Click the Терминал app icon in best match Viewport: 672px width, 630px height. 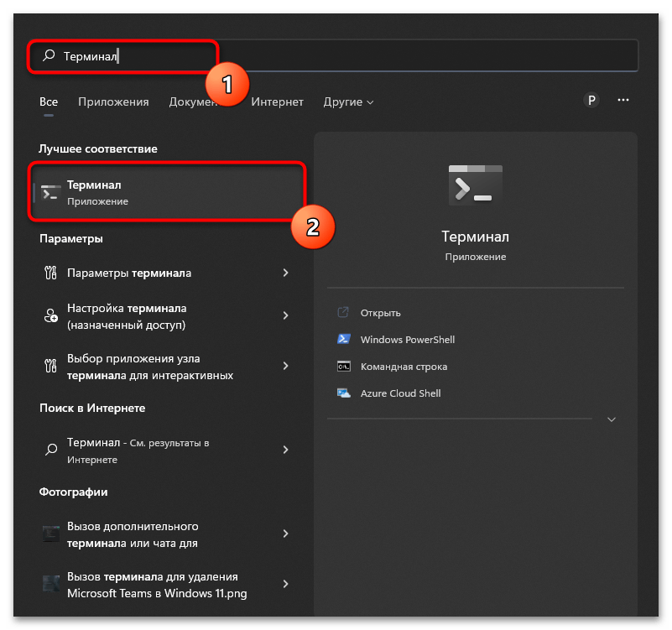coord(50,193)
